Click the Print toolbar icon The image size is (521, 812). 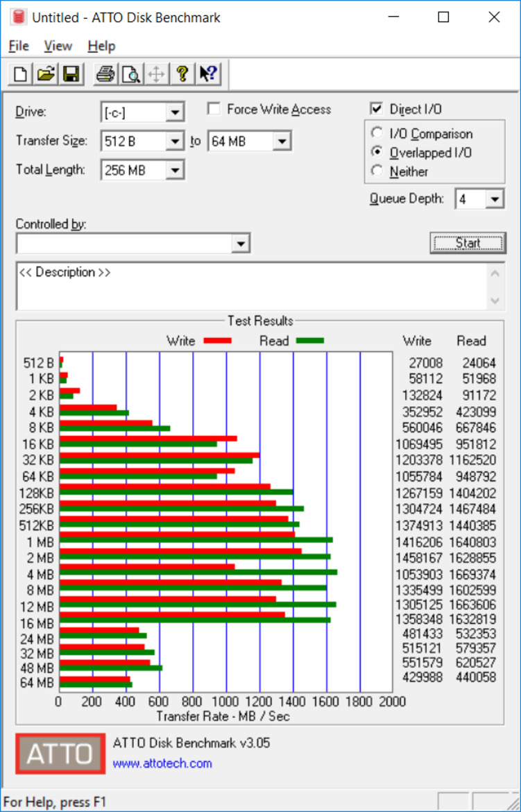coord(105,74)
